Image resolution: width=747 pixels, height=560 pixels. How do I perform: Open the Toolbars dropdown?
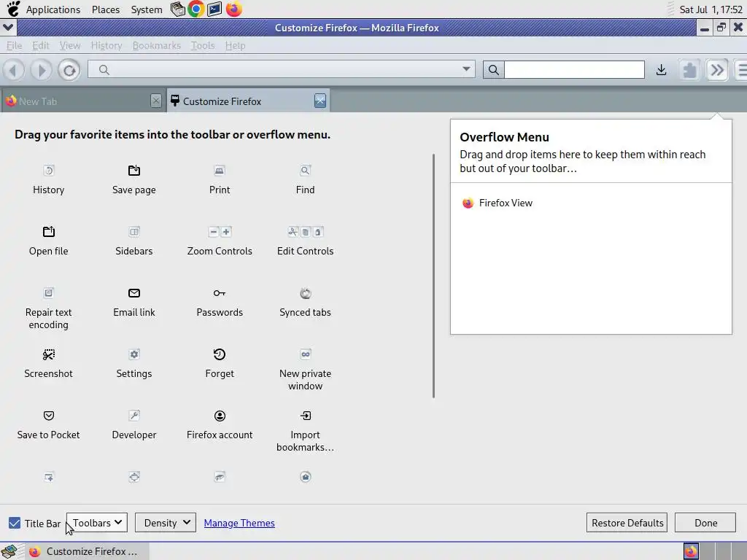97,523
